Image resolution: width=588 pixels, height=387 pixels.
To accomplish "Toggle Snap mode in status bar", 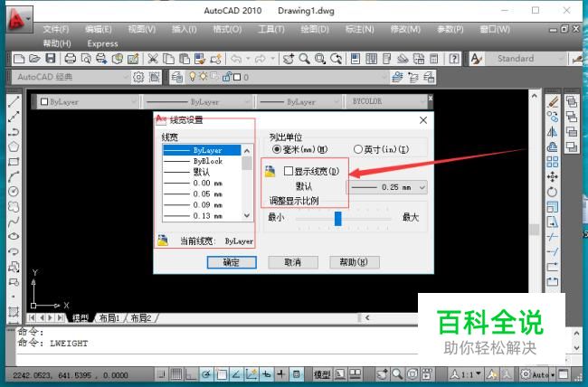I will pos(161,373).
